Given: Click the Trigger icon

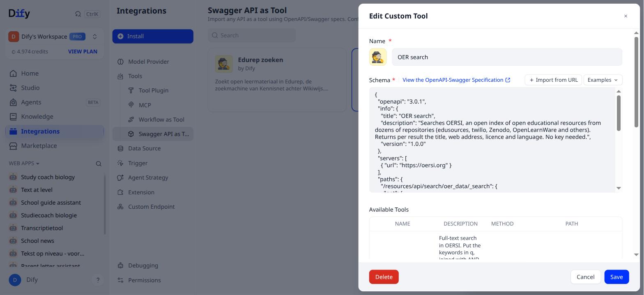Looking at the screenshot, I should coord(120,163).
